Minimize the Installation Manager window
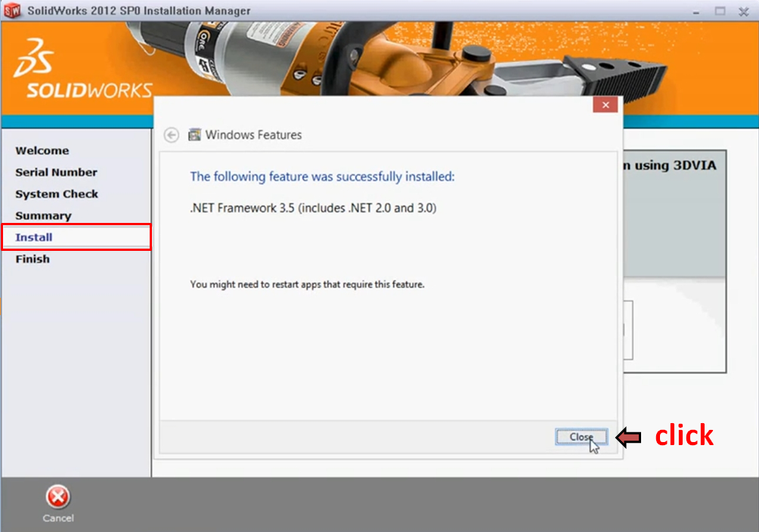 [696, 11]
